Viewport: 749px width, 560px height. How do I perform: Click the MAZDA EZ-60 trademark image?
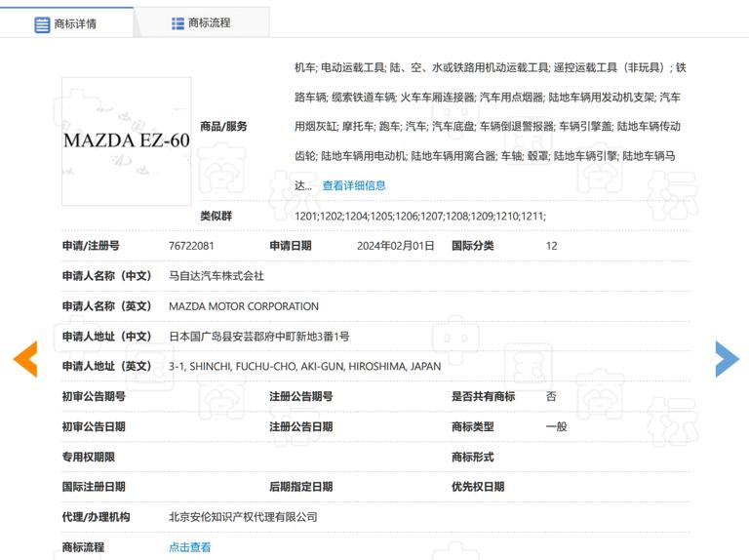pos(127,141)
